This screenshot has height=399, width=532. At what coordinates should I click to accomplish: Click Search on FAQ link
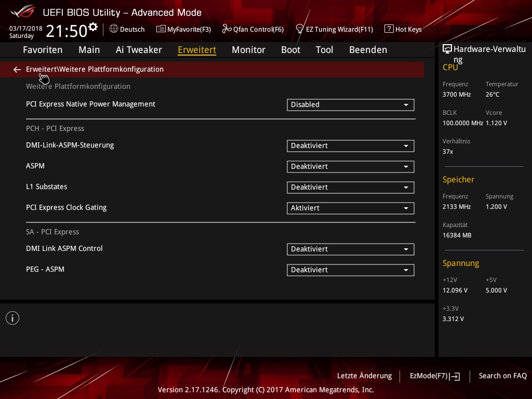coord(503,376)
